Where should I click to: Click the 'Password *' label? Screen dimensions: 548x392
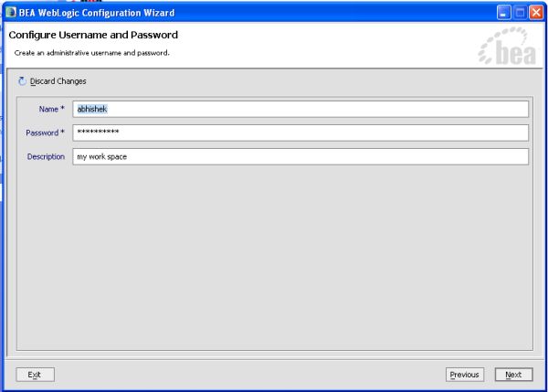(x=45, y=132)
